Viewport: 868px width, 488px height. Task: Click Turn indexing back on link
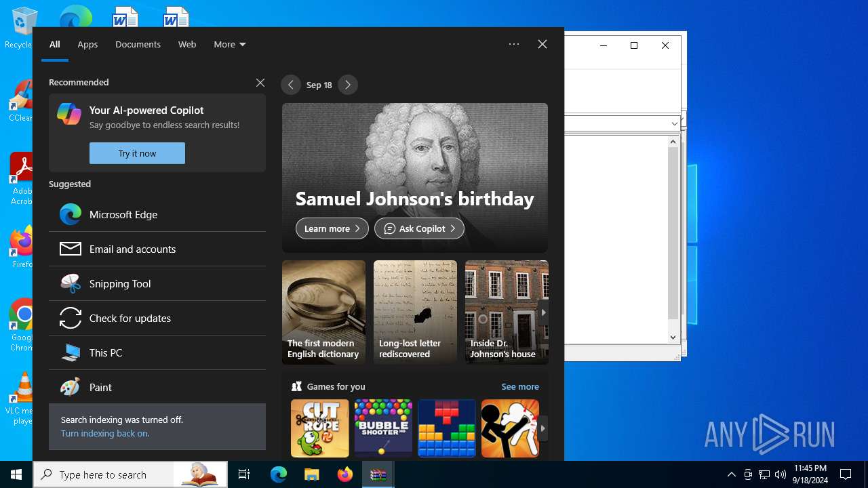coord(105,433)
